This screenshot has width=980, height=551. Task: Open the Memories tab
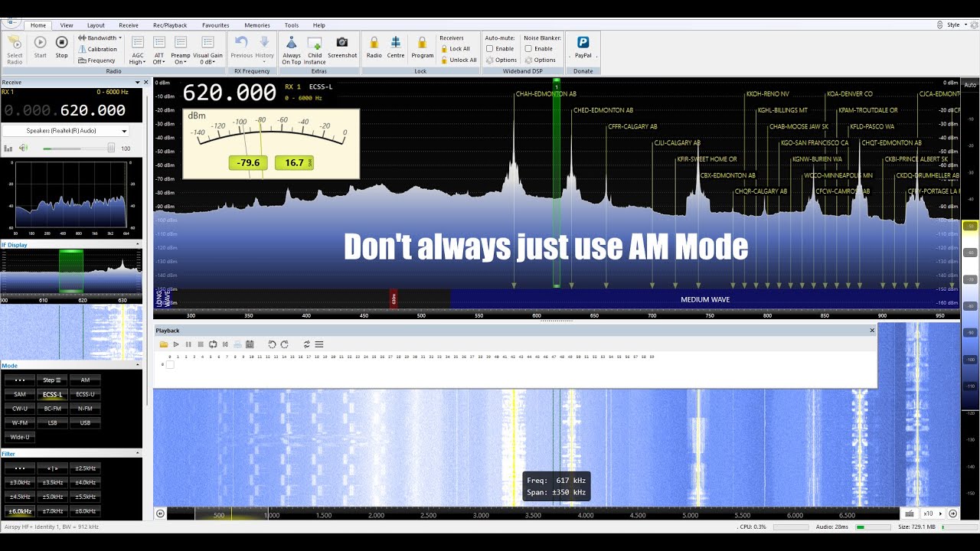(257, 25)
